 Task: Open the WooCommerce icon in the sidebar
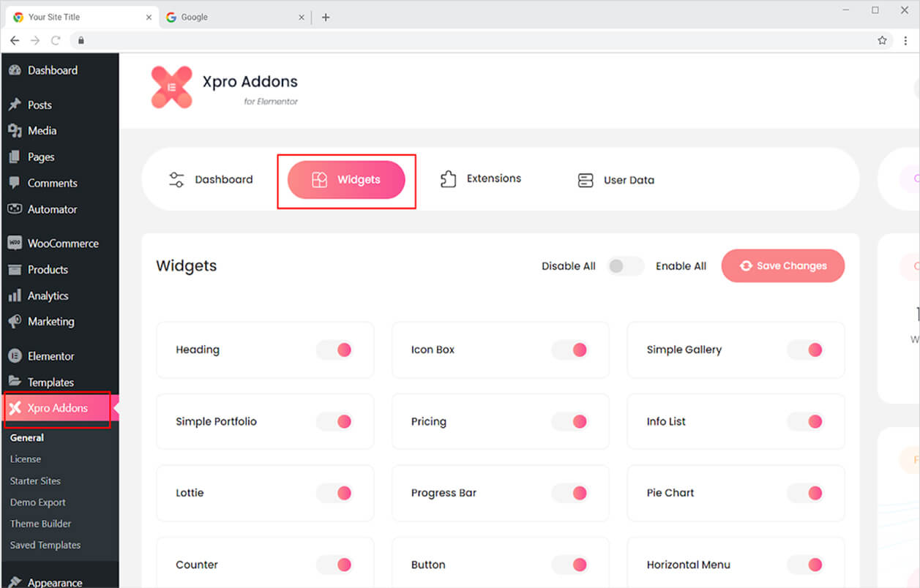pos(16,243)
